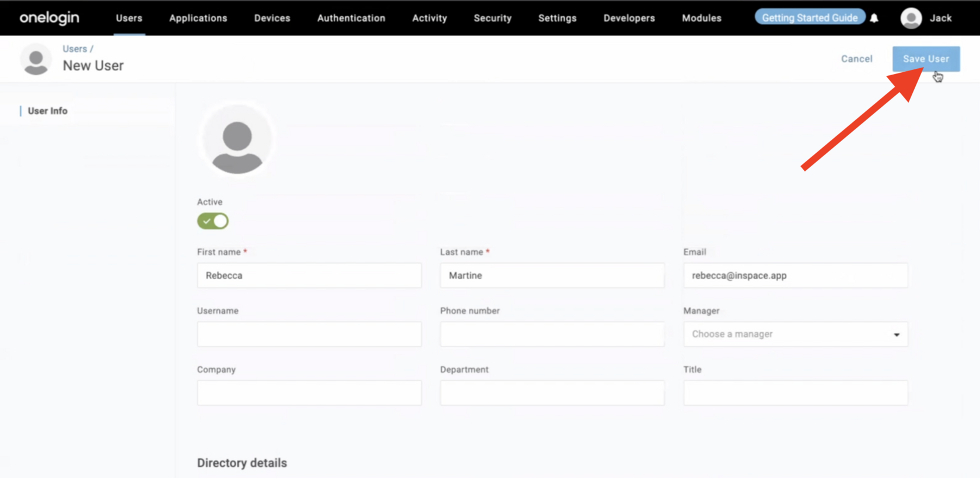Click the Email input field
Screen dimensions: 980x478
796,275
